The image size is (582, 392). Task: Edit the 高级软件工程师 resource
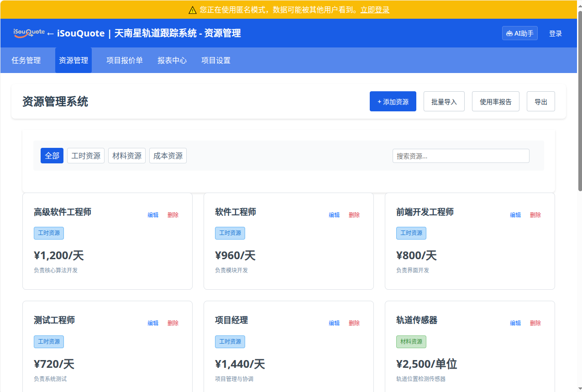tap(153, 215)
